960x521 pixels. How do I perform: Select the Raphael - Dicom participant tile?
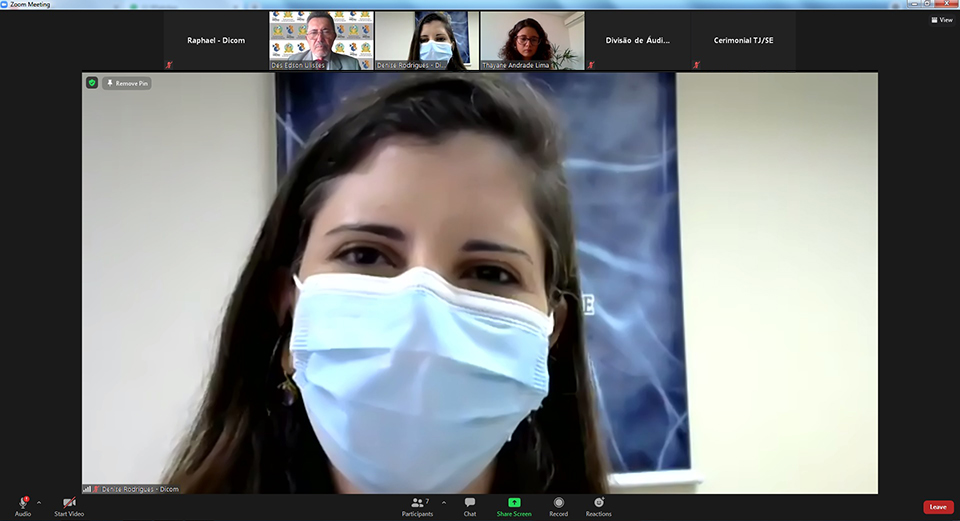click(216, 40)
